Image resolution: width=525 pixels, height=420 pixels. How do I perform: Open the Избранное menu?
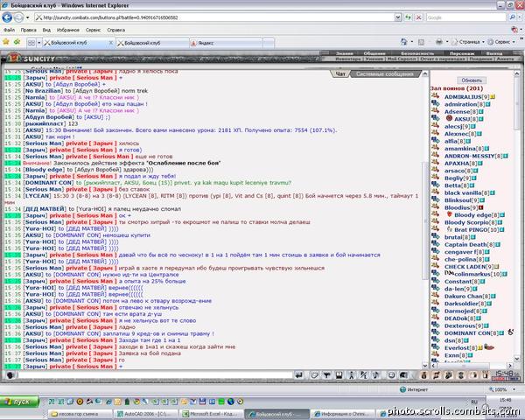coord(68,30)
